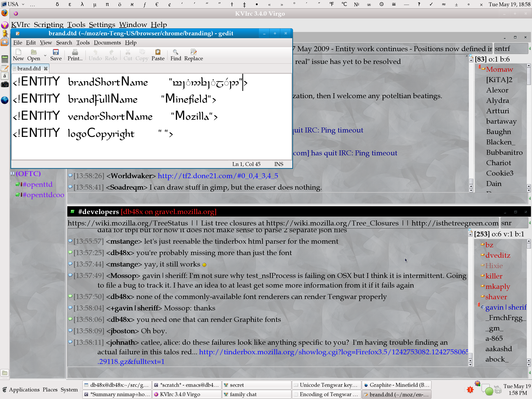Open gedit's File menu
This screenshot has width=532, height=399.
point(18,43)
